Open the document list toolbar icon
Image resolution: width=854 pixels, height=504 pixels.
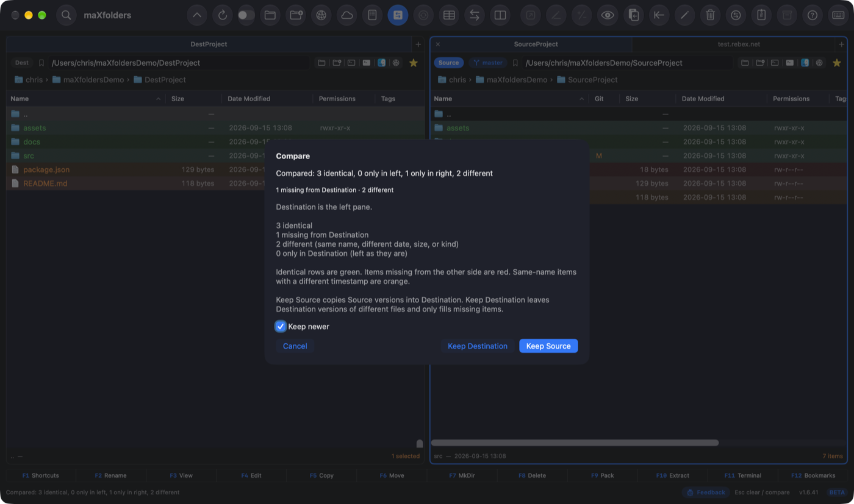pos(373,15)
